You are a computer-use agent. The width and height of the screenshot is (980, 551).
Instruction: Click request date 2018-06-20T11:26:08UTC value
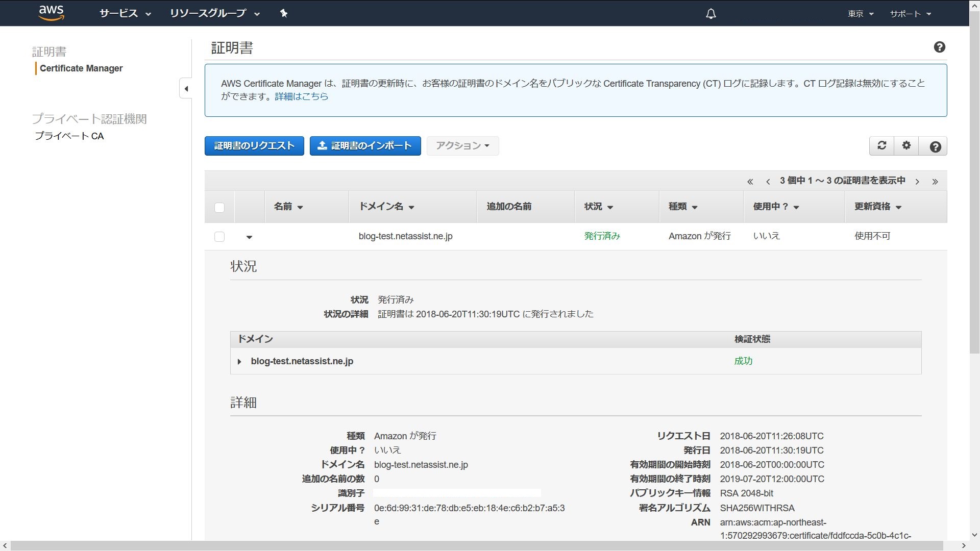tap(772, 436)
